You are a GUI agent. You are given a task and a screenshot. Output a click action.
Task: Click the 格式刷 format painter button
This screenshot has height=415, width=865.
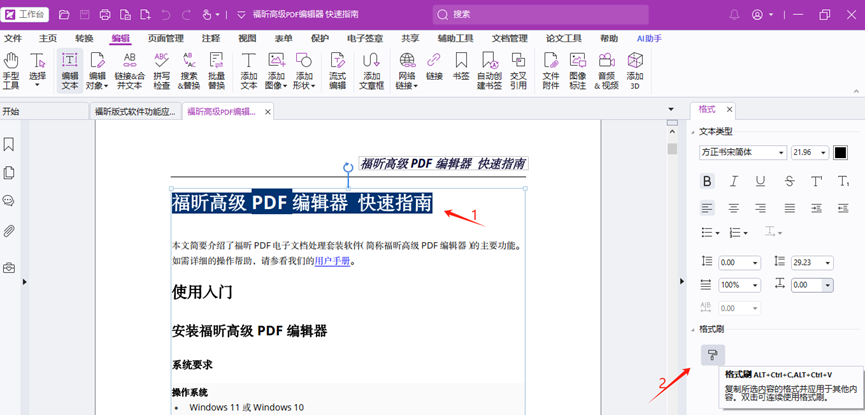[x=712, y=354]
